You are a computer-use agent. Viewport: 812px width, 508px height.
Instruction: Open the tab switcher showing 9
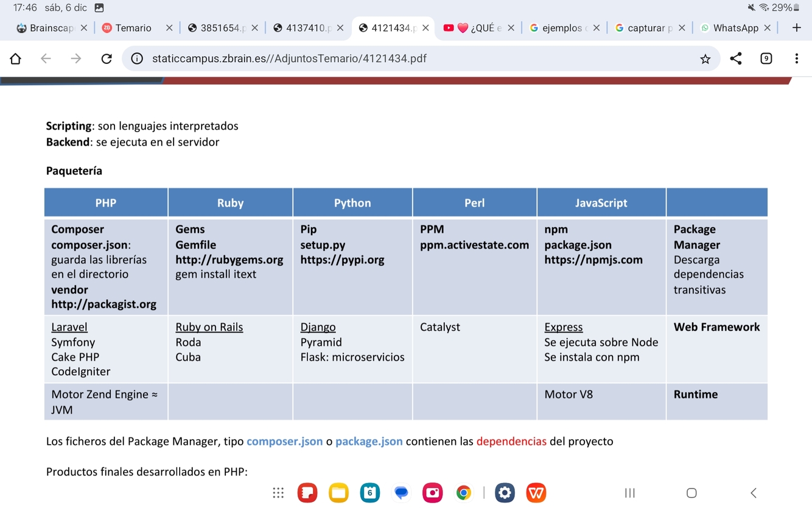point(766,58)
